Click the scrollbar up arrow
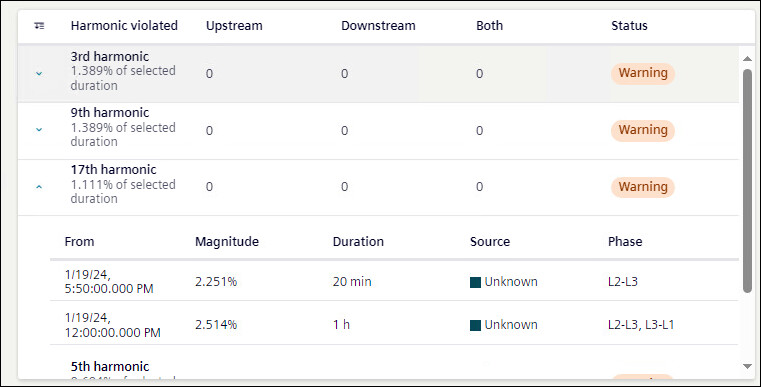This screenshot has height=387, width=761. [747, 59]
